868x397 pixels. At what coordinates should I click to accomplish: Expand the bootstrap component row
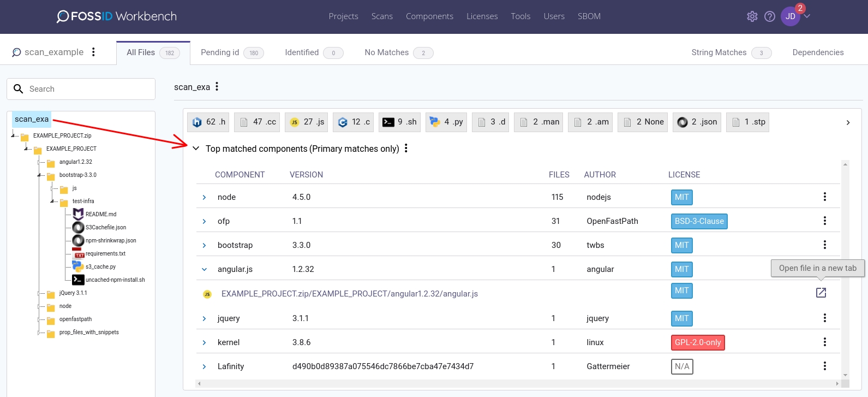[205, 245]
